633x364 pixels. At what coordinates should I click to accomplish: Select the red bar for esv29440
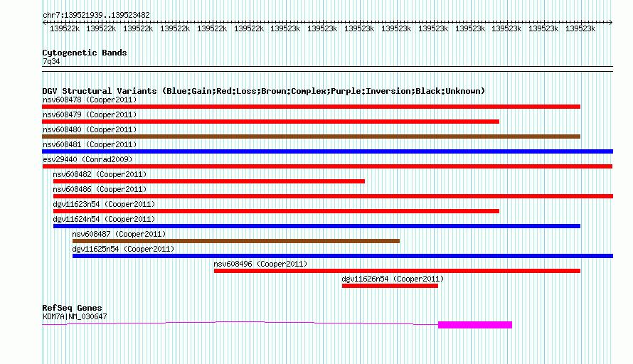coord(327,166)
